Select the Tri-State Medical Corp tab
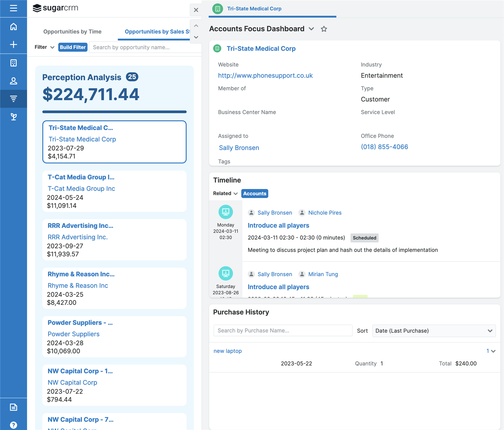Image resolution: width=504 pixels, height=430 pixels. [x=254, y=9]
